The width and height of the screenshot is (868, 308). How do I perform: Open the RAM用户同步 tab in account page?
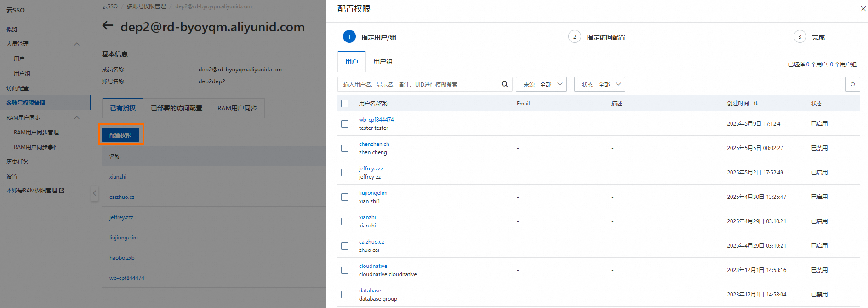pos(237,108)
